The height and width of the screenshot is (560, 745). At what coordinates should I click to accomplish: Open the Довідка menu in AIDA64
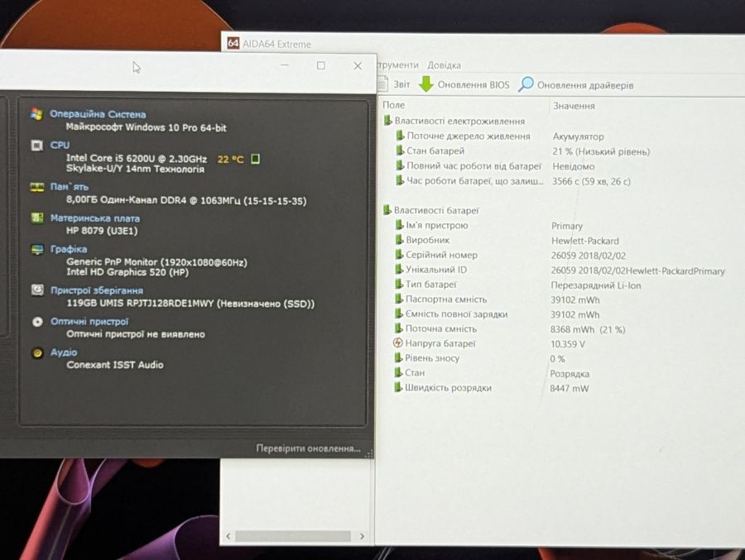(444, 65)
